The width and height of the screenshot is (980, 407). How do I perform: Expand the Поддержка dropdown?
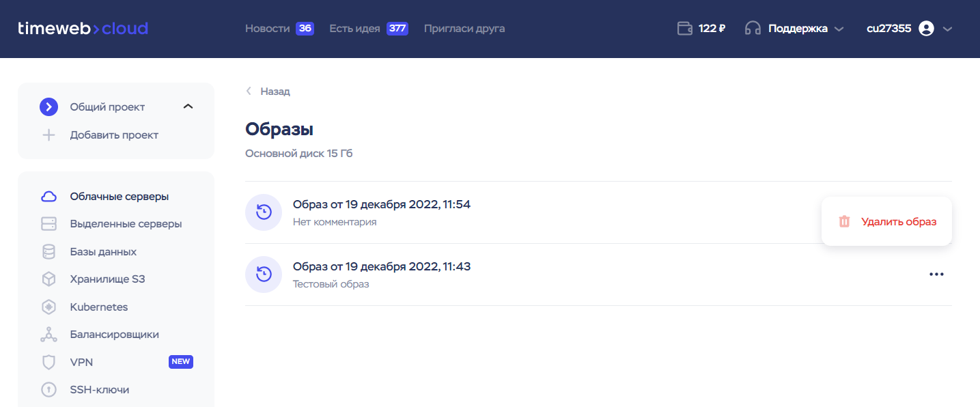tap(839, 29)
